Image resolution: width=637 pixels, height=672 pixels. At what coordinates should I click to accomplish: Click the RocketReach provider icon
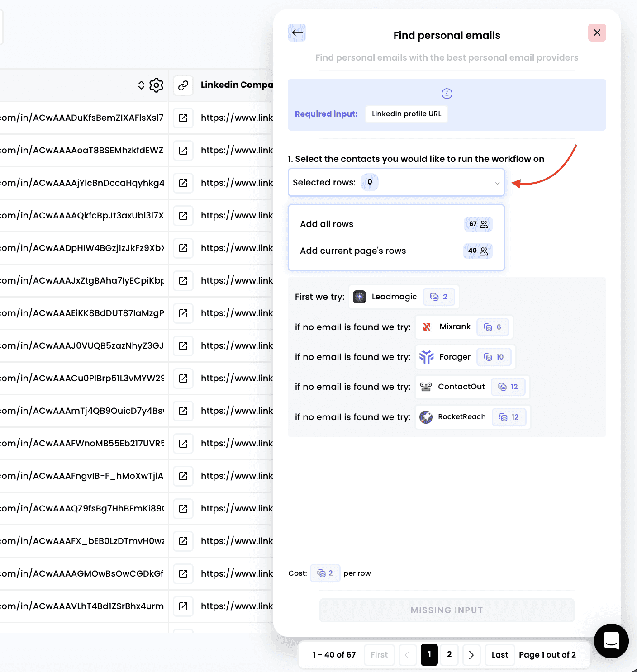[426, 417]
